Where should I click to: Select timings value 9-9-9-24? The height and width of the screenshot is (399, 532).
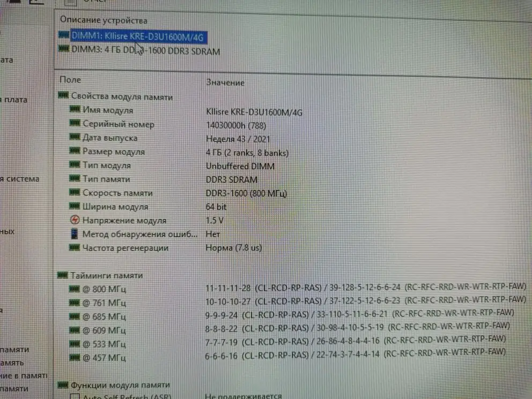click(221, 315)
